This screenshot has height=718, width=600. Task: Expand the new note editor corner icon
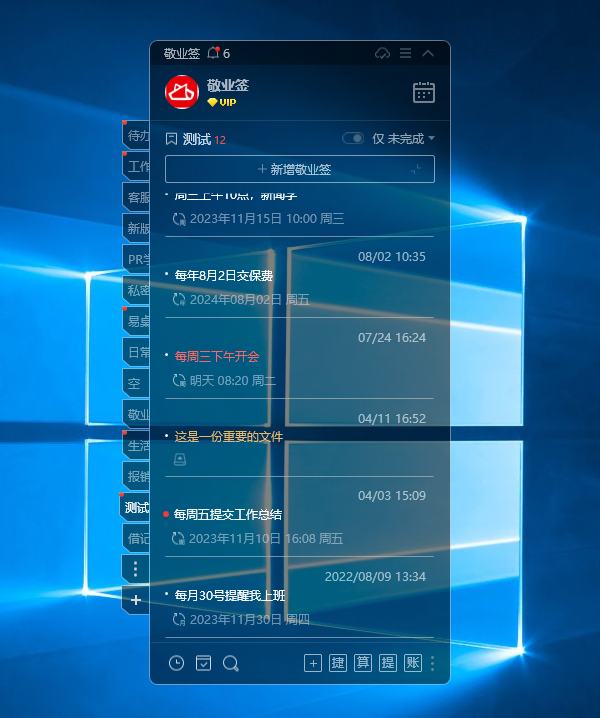(416, 169)
